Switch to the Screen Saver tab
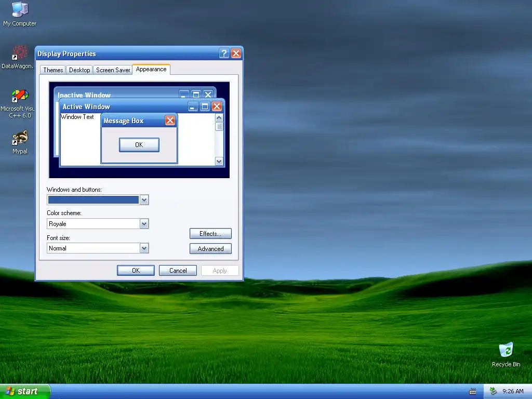532x399 pixels. (x=113, y=70)
